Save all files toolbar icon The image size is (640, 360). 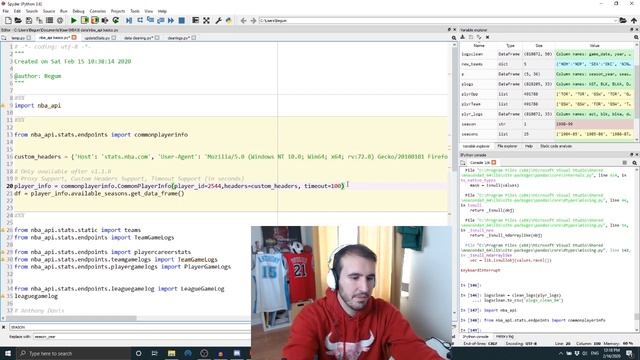coord(39,20)
